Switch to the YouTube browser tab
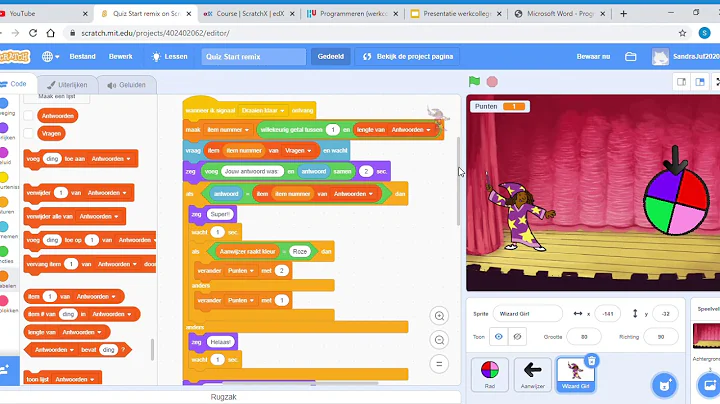 [45, 14]
